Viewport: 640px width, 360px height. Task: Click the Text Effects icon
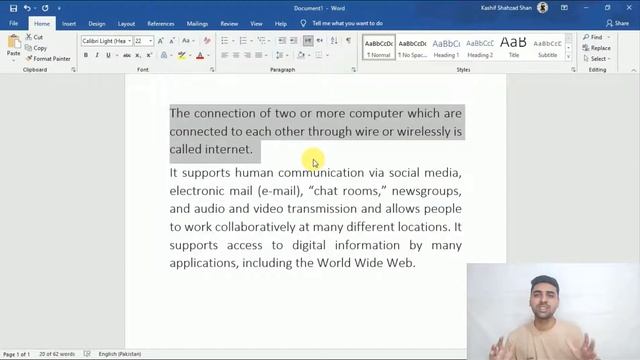pyautogui.click(x=164, y=55)
